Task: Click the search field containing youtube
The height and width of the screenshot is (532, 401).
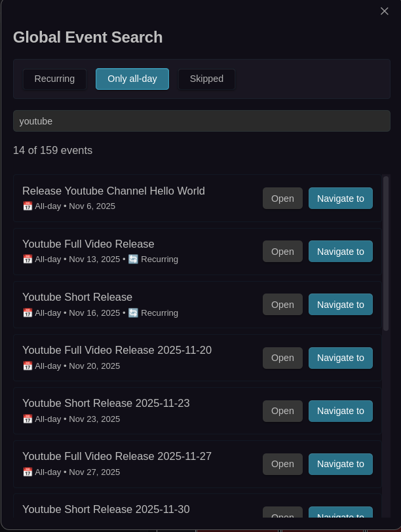Action: tap(202, 121)
